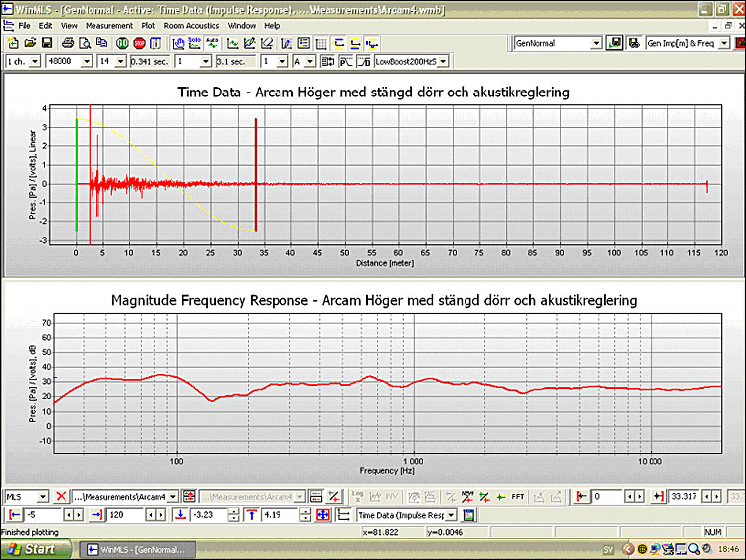
Task: Click the green window icon beside plot type
Action: (468, 515)
